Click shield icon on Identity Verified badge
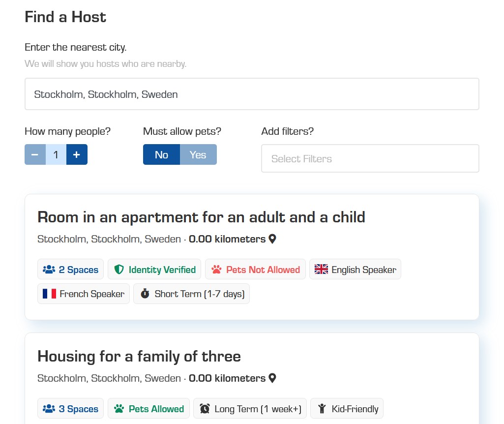The image size is (504, 424). pyautogui.click(x=119, y=270)
